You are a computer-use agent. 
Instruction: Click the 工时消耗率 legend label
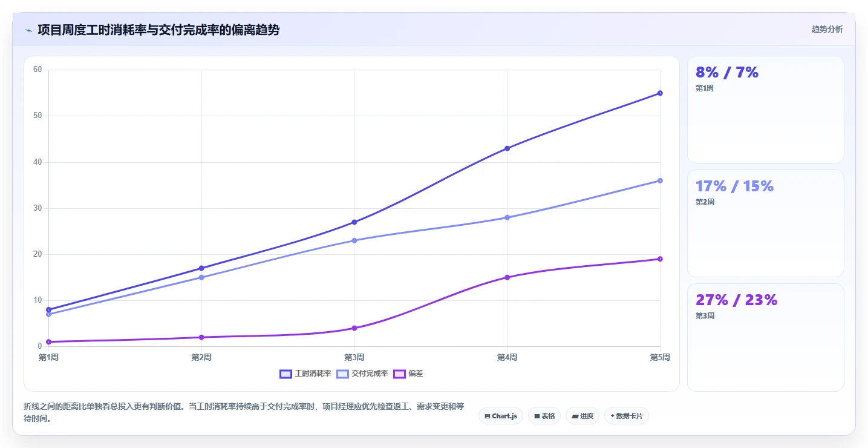(313, 374)
